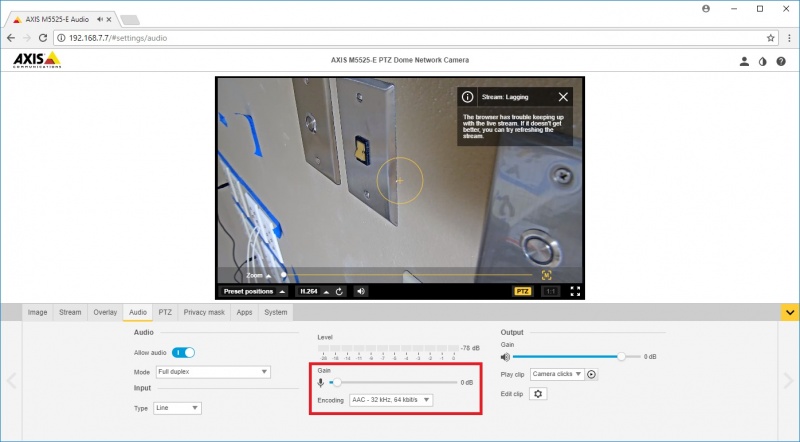This screenshot has height=442, width=800.
Task: Click the site information icon in address bar
Action: [61, 38]
